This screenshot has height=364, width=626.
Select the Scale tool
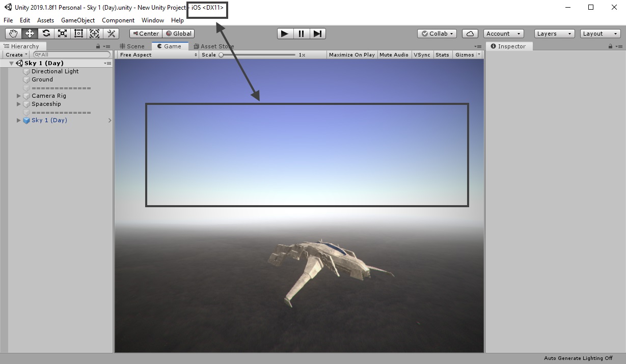(62, 33)
